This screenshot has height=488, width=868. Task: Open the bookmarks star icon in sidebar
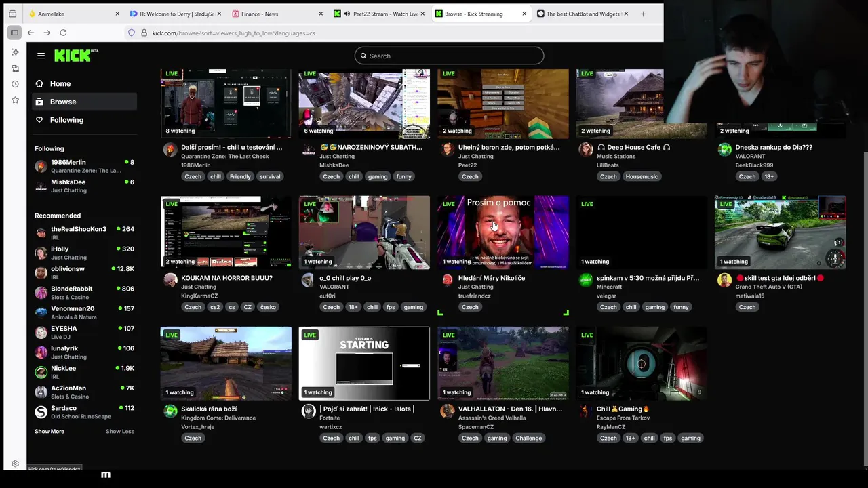pyautogui.click(x=15, y=100)
